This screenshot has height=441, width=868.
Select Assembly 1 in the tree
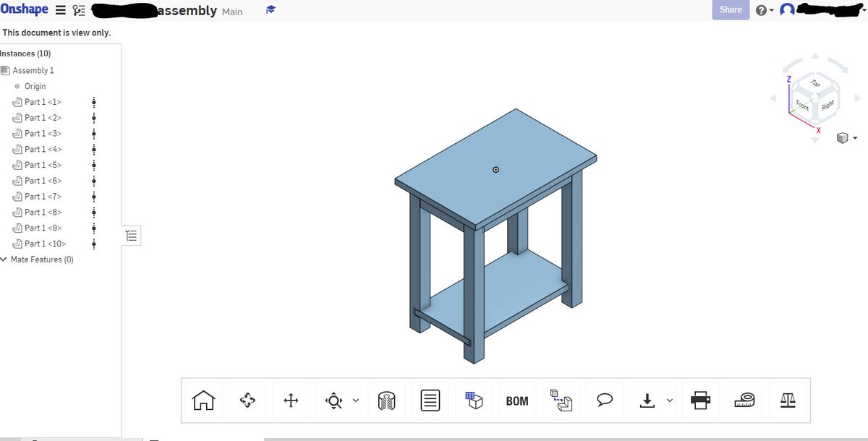point(33,70)
